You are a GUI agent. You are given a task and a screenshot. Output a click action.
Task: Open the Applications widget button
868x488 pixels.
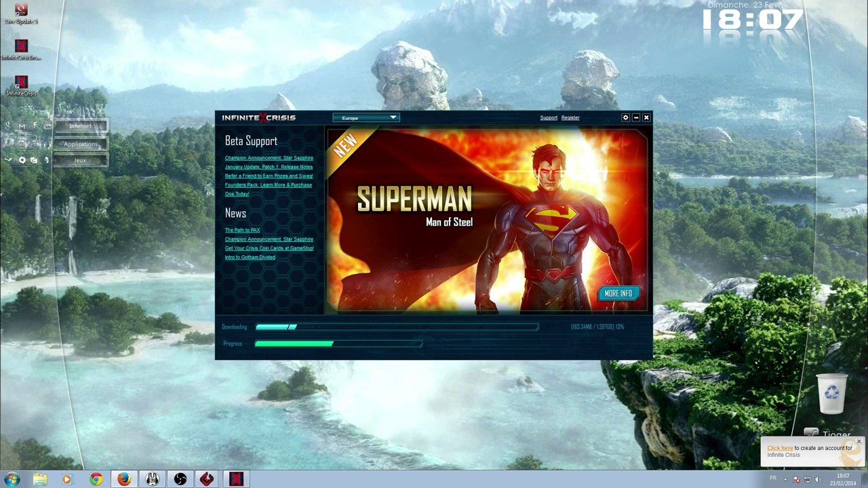pos(80,144)
